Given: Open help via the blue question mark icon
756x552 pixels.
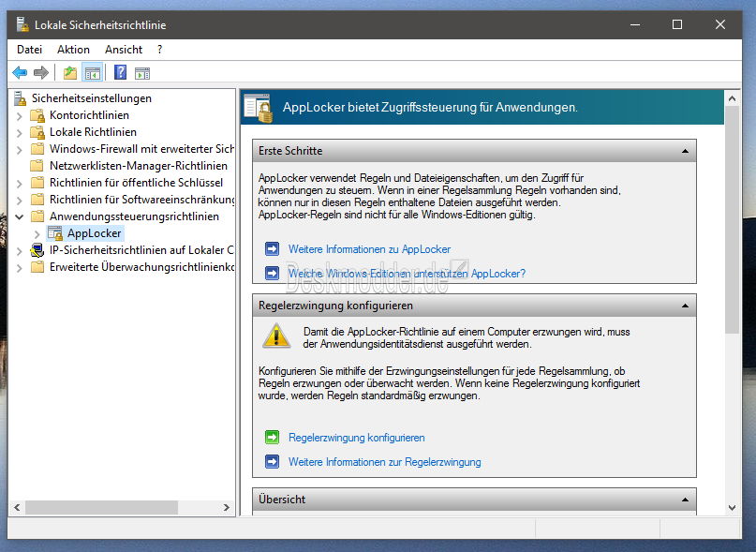Looking at the screenshot, I should click(x=120, y=72).
